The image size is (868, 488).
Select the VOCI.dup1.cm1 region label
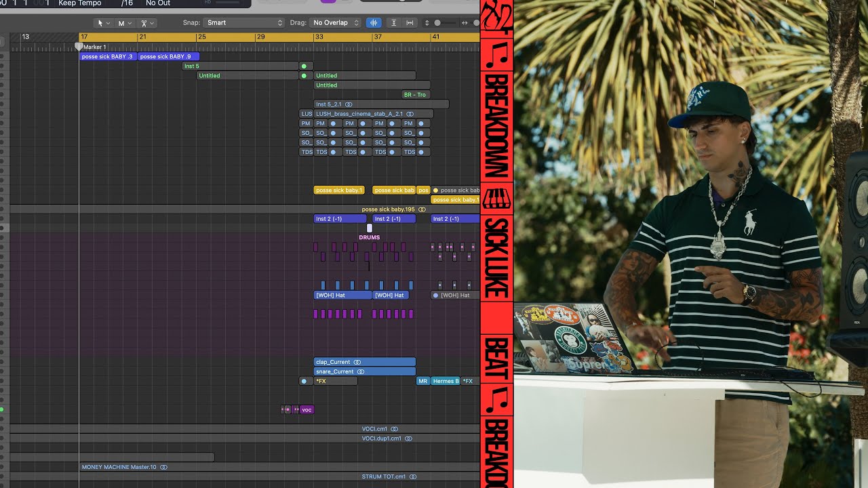382,439
